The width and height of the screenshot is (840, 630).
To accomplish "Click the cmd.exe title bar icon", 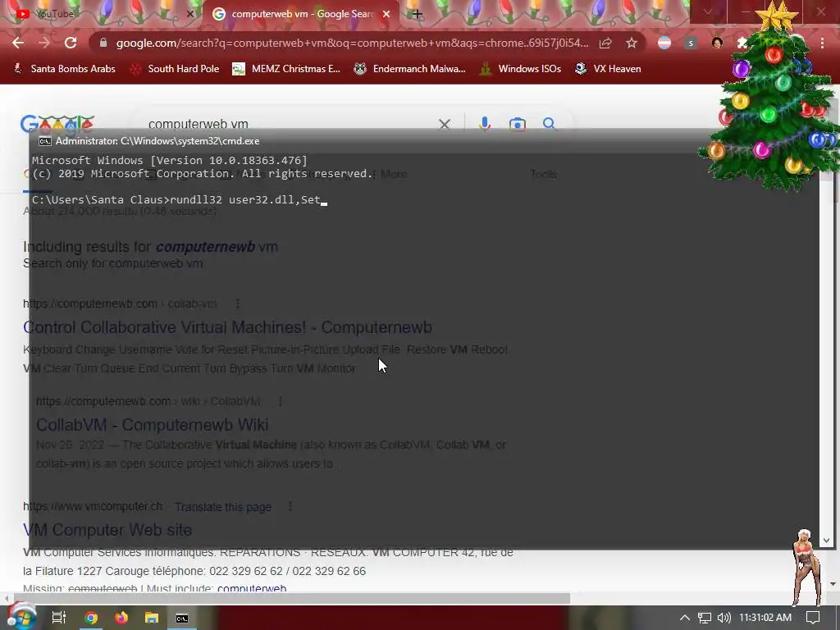I will point(45,141).
